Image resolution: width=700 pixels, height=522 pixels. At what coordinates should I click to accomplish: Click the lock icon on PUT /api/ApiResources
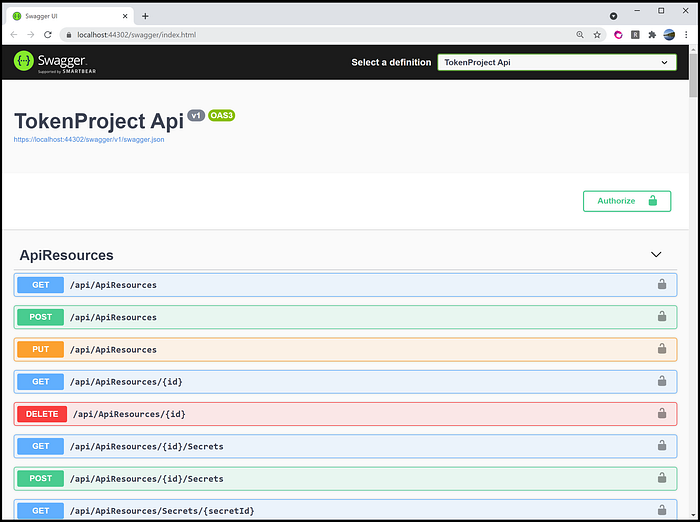[x=662, y=348]
